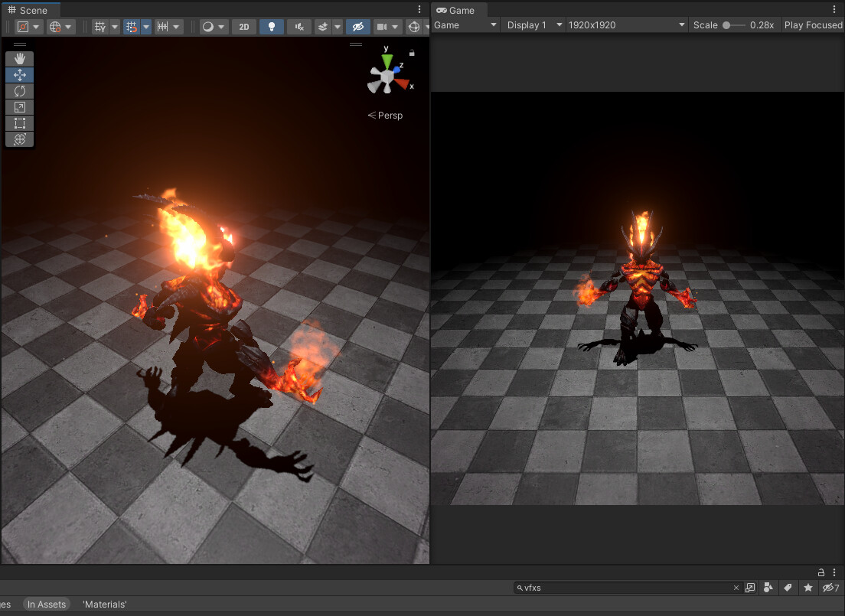Viewport: 845px width, 616px height.
Task: Open the search-by-type filter icon
Action: (768, 587)
